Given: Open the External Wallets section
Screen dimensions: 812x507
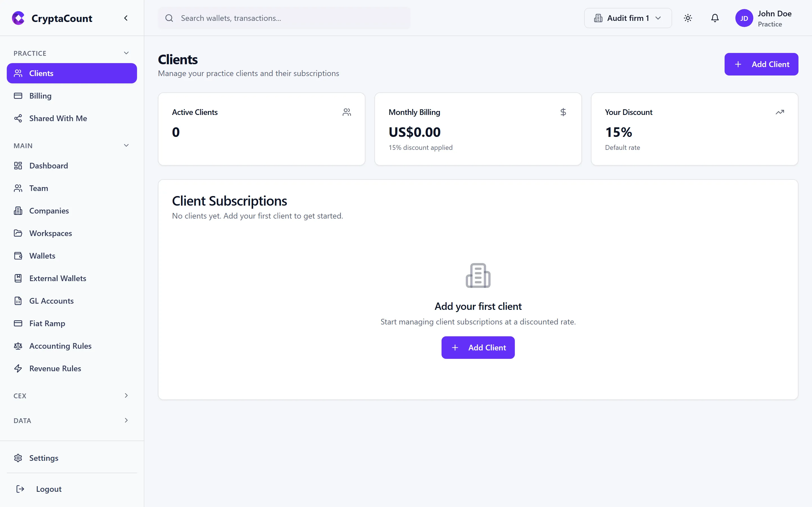Looking at the screenshot, I should 58,278.
